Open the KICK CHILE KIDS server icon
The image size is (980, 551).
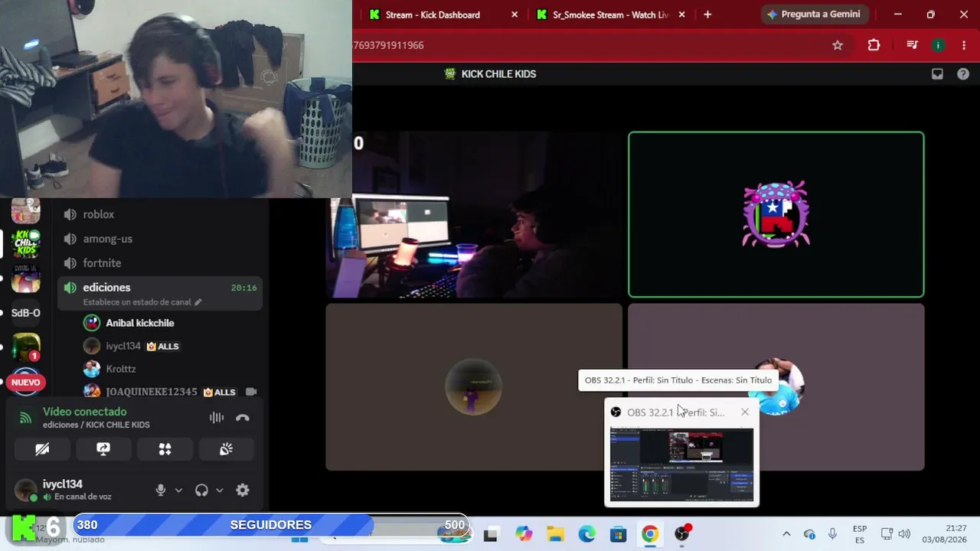(x=25, y=243)
